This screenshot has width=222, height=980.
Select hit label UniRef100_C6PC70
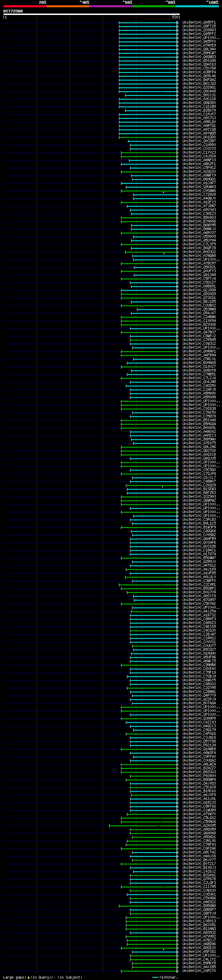tap(199, 971)
